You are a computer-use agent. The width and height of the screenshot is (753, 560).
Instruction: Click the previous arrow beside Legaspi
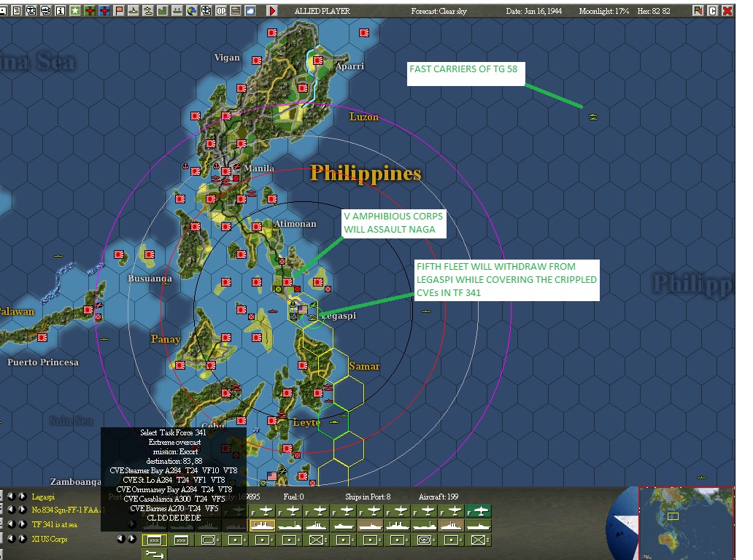tap(12, 497)
